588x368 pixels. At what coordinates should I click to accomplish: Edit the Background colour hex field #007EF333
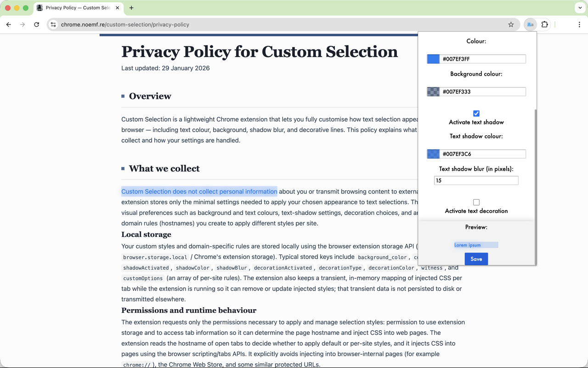click(483, 92)
